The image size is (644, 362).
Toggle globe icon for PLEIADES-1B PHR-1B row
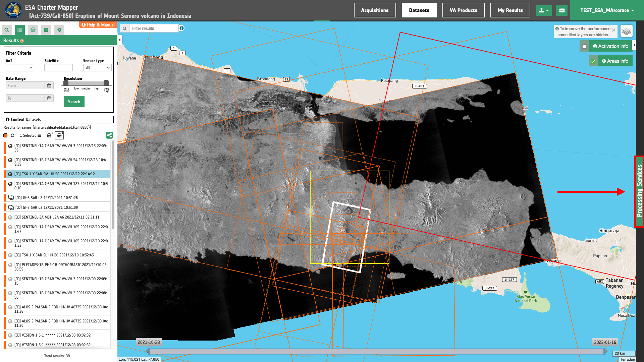(10, 265)
